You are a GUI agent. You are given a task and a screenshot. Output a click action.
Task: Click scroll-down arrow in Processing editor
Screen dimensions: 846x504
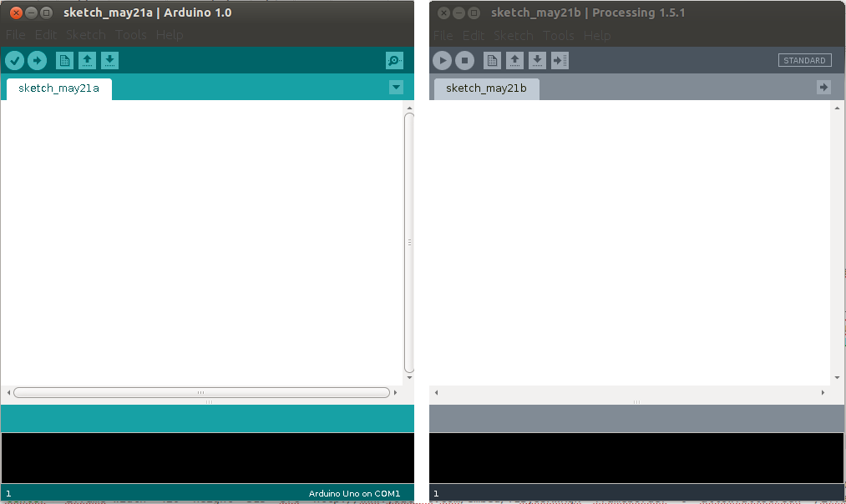(837, 377)
